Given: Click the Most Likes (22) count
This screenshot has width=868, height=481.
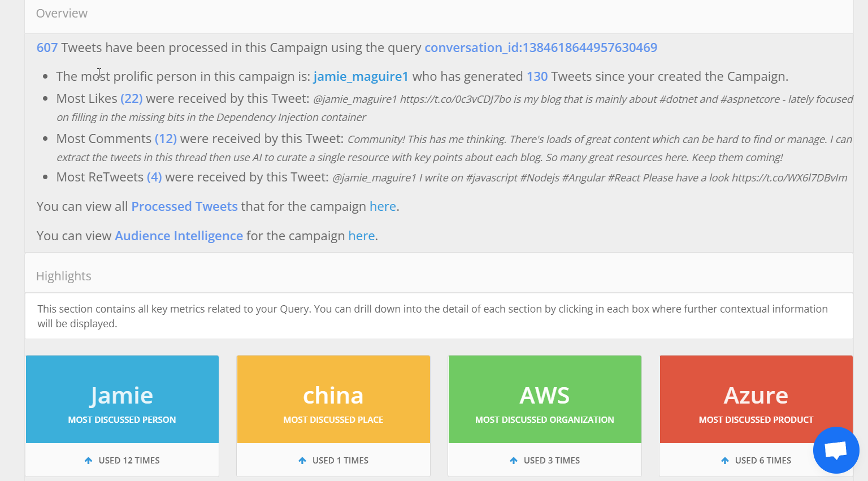Looking at the screenshot, I should pos(132,98).
